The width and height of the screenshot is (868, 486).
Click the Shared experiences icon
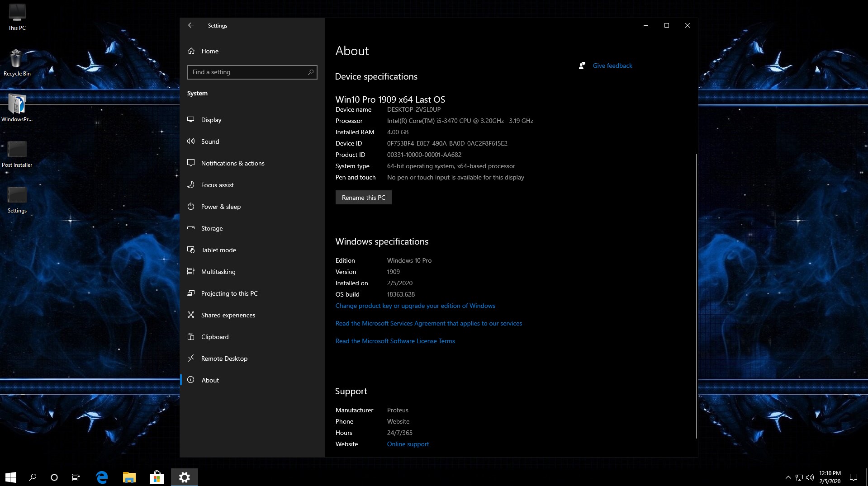191,315
